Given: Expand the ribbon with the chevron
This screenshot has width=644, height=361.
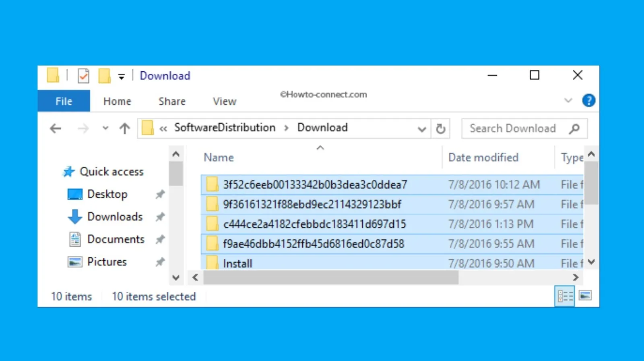Looking at the screenshot, I should point(568,100).
